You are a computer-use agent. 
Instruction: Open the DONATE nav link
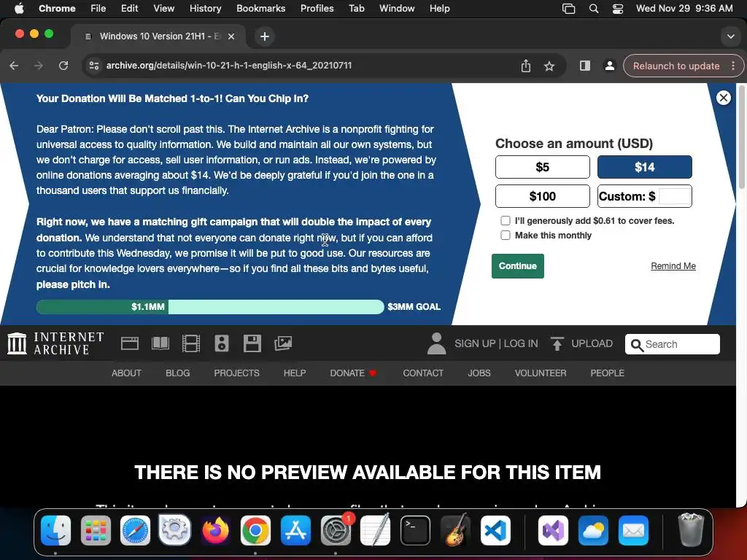point(353,373)
